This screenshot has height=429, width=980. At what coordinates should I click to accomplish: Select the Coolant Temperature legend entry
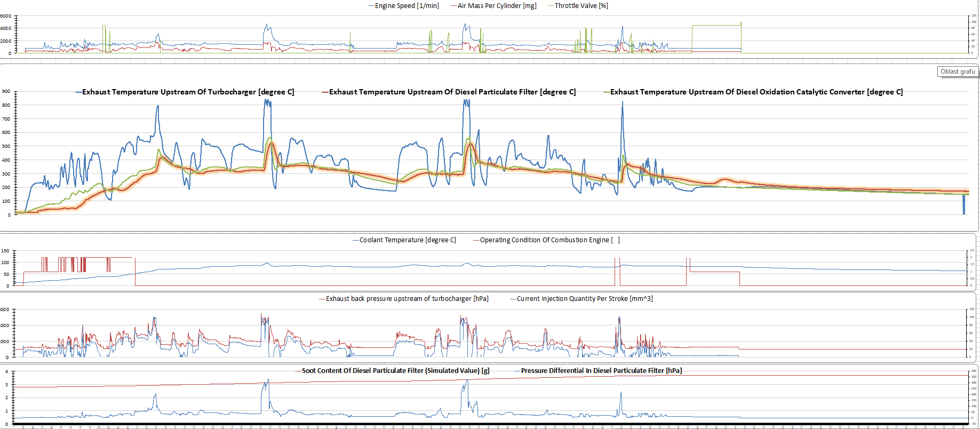point(408,240)
